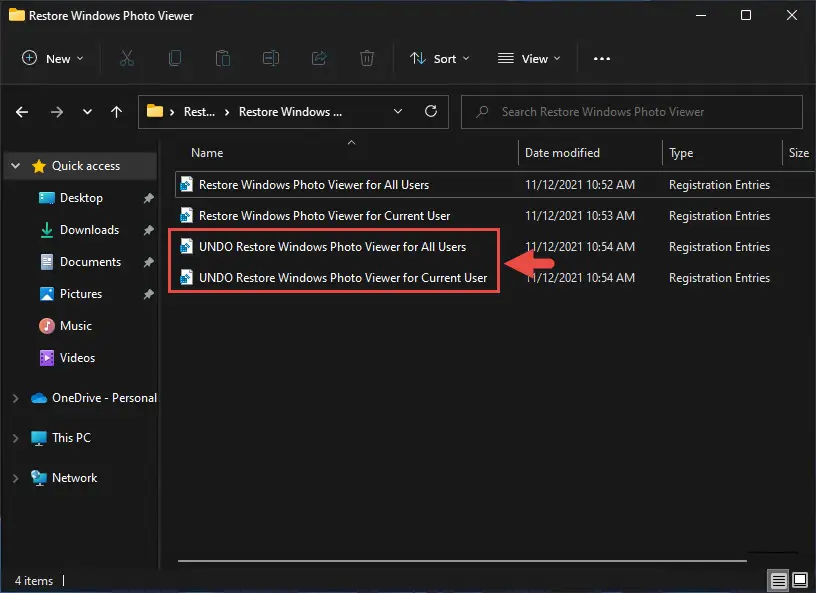Click the pin icon beside Downloads
816x593 pixels.
[x=149, y=230]
